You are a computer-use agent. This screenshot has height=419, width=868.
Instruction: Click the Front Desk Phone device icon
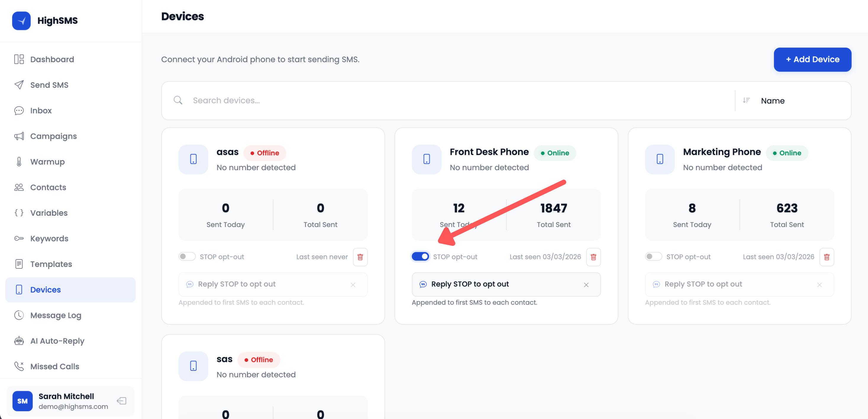pos(426,159)
